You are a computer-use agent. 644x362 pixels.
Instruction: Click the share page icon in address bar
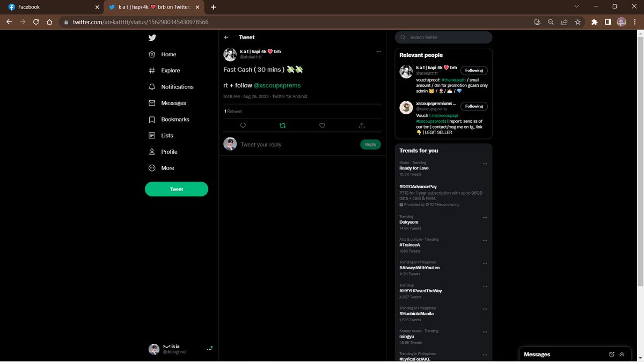564,22
